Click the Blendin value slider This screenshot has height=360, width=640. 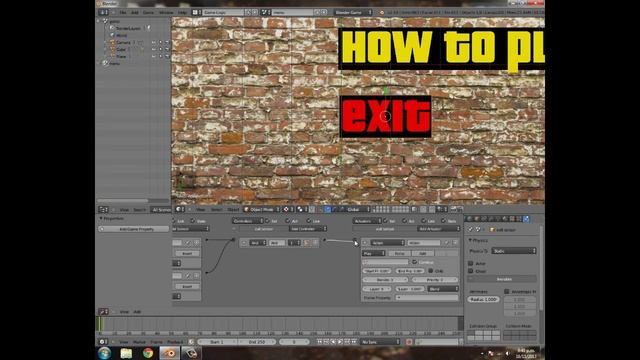pos(385,280)
